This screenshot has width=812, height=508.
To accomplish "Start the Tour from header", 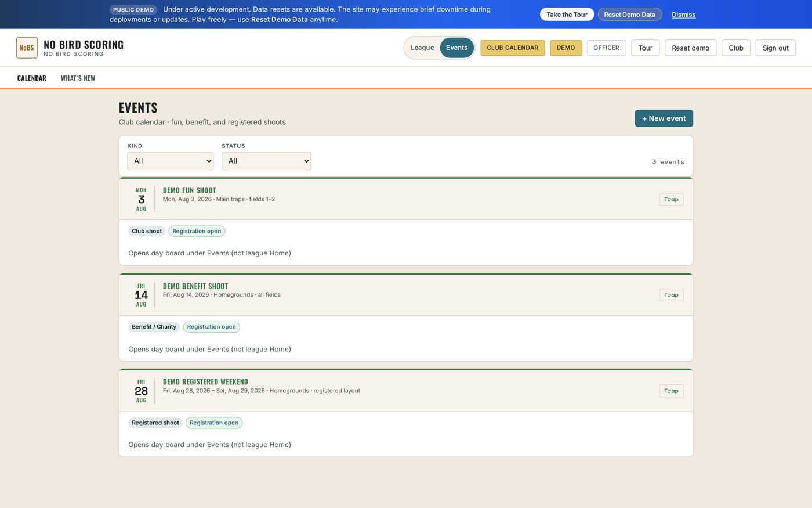I will (x=646, y=48).
